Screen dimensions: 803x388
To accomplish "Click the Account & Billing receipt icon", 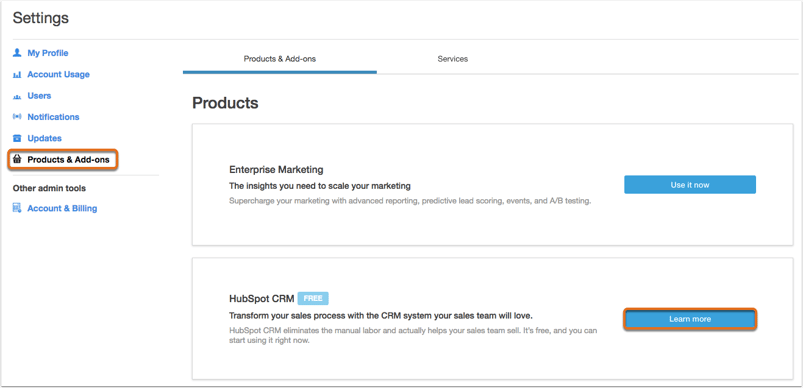I will click(x=17, y=208).
